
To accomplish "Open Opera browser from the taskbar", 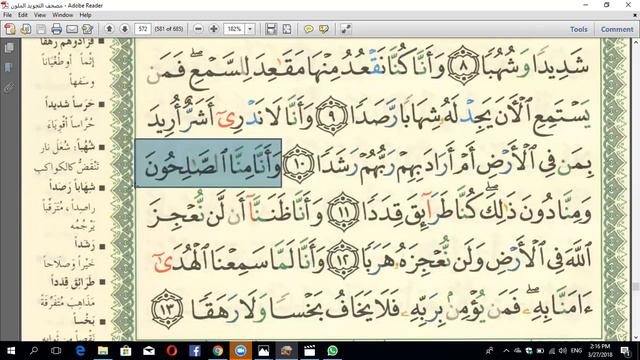I will [x=172, y=351].
